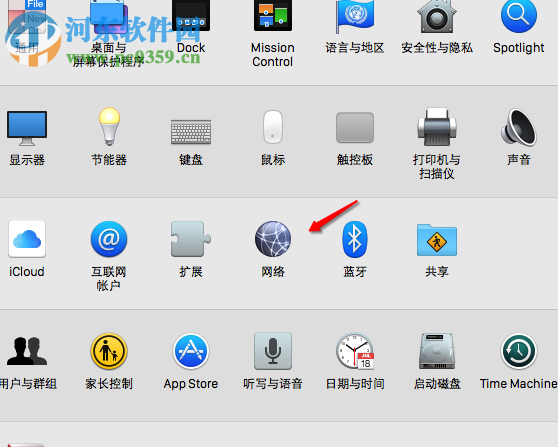Open 互联网帐户 @ icon
Viewport: 558px width, 447px height.
[109, 239]
